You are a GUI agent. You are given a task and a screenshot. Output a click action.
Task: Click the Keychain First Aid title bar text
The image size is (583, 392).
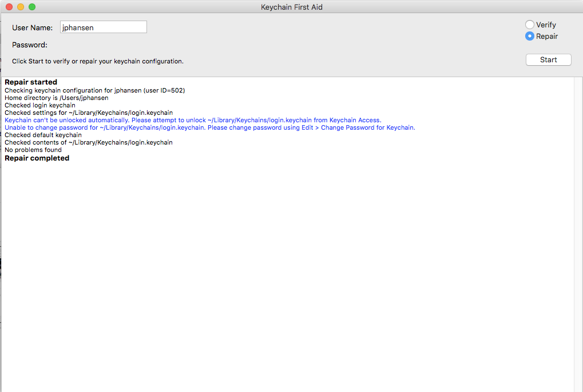point(292,7)
